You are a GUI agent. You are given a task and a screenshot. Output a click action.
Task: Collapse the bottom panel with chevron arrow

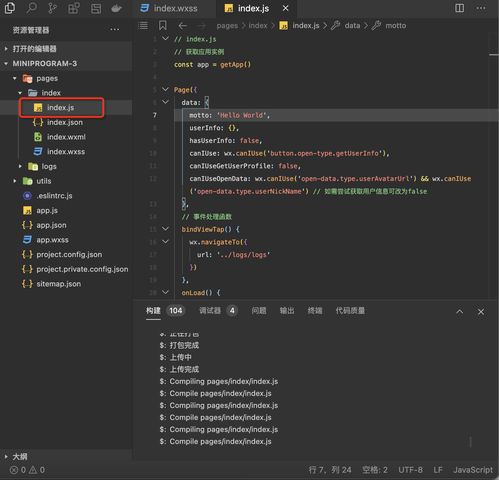tap(460, 312)
